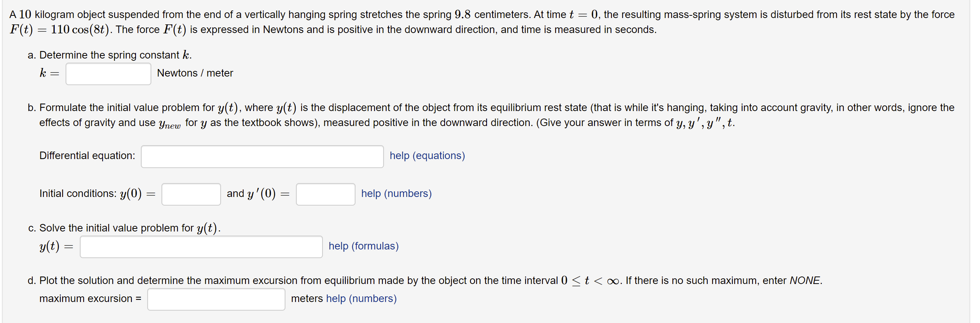Click 'Solve the initial value problem' prompt
Screen dimensions: 980x323
117,228
